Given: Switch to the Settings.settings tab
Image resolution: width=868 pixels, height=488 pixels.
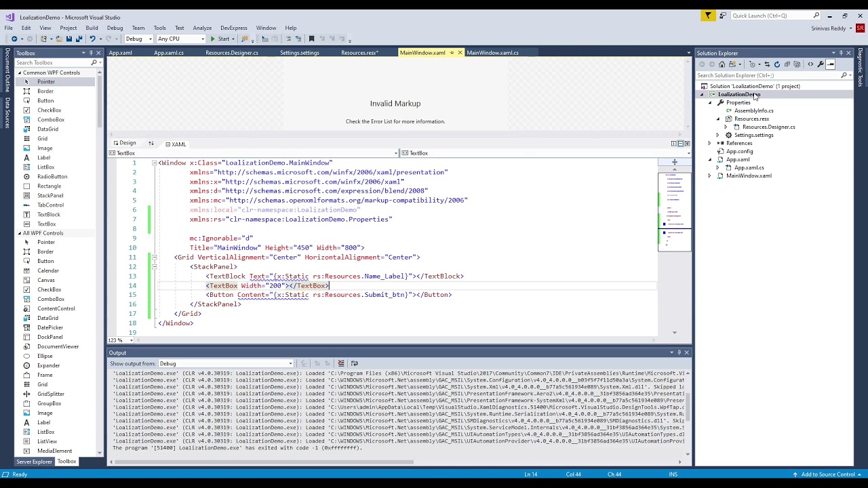Looking at the screenshot, I should pyautogui.click(x=299, y=53).
